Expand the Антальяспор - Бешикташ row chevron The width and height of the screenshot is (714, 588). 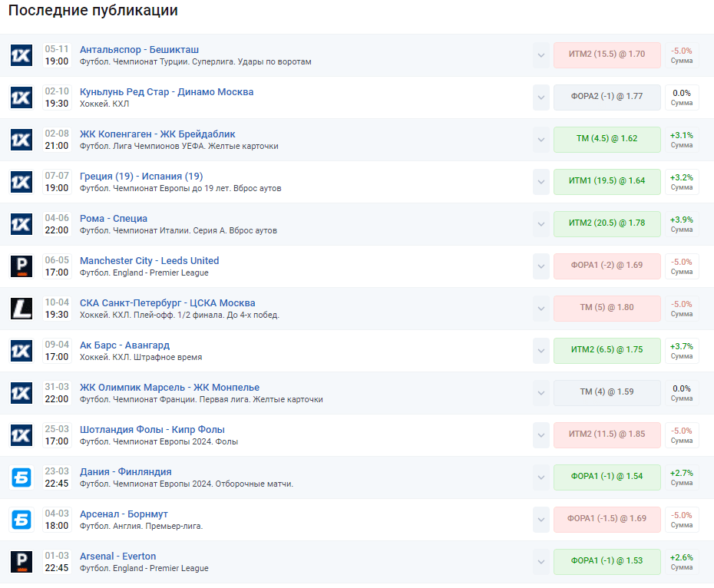tap(540, 55)
